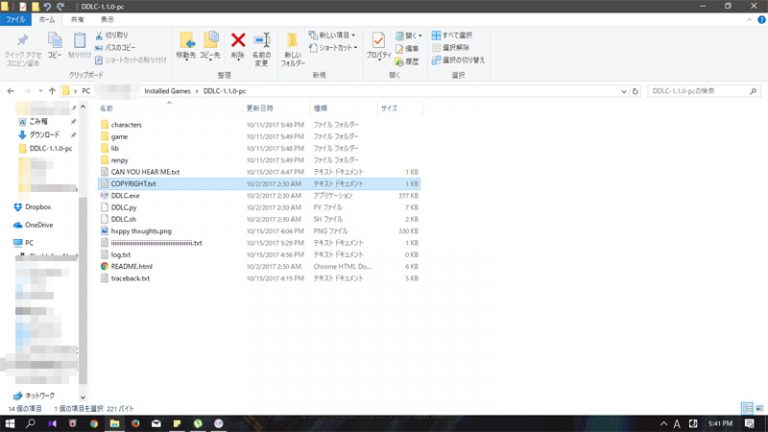This screenshot has height=432, width=768.
Task: Click Deselect (選択解除) in ribbon
Action: click(451, 48)
